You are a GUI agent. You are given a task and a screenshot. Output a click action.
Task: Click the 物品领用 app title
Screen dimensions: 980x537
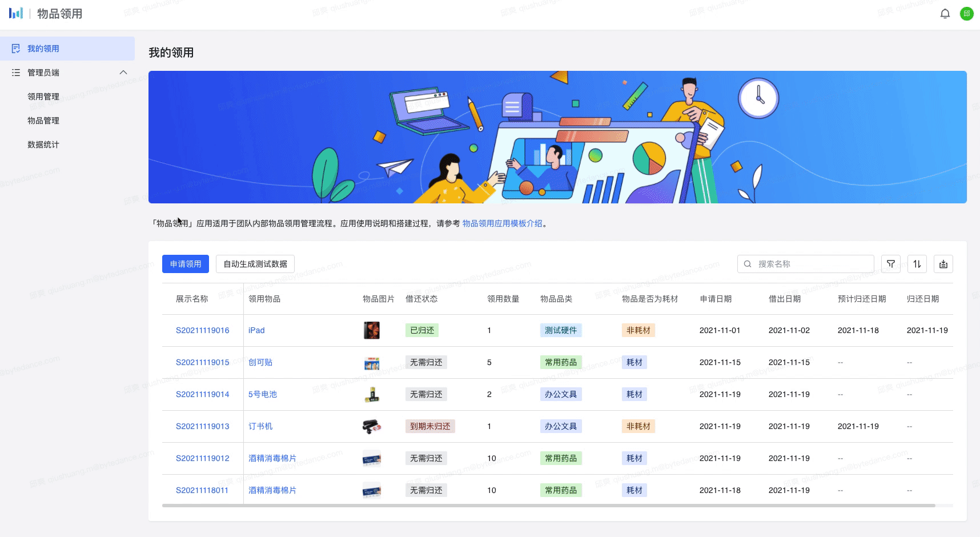pyautogui.click(x=60, y=14)
